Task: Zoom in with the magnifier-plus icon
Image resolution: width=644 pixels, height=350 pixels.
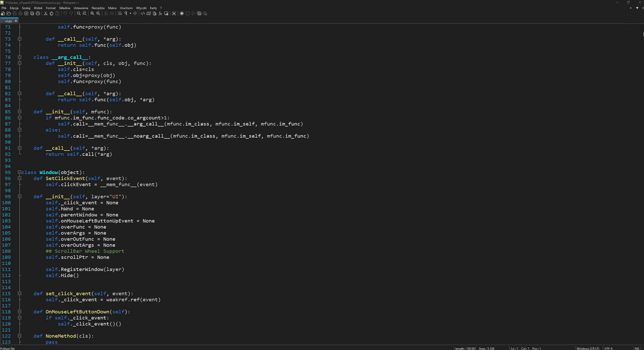Action: click(92, 14)
